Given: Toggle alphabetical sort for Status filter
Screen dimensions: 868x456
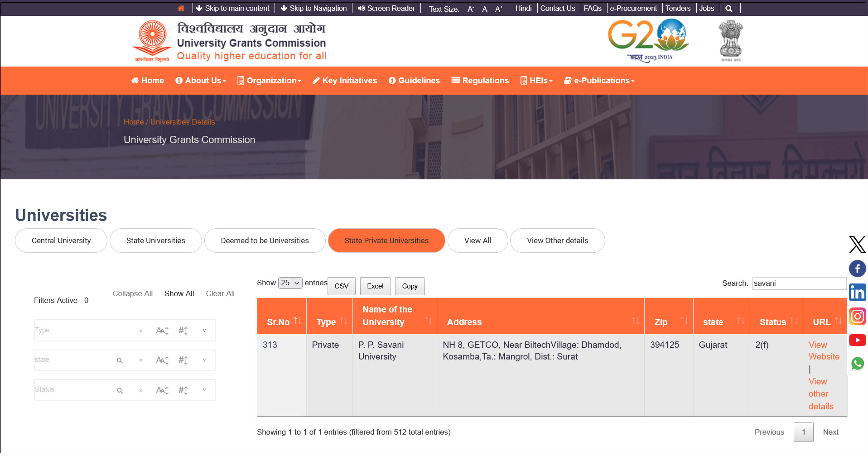Looking at the screenshot, I should (162, 390).
